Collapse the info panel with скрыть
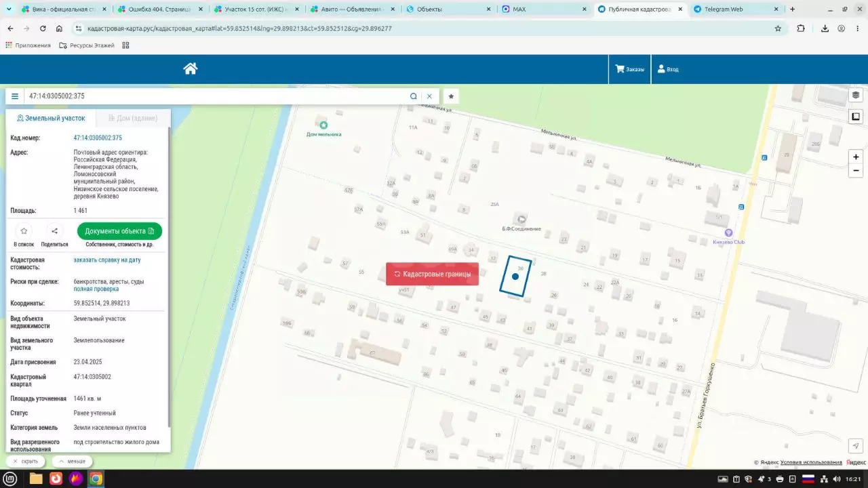Viewport: 868px width, 488px height. pos(25,461)
